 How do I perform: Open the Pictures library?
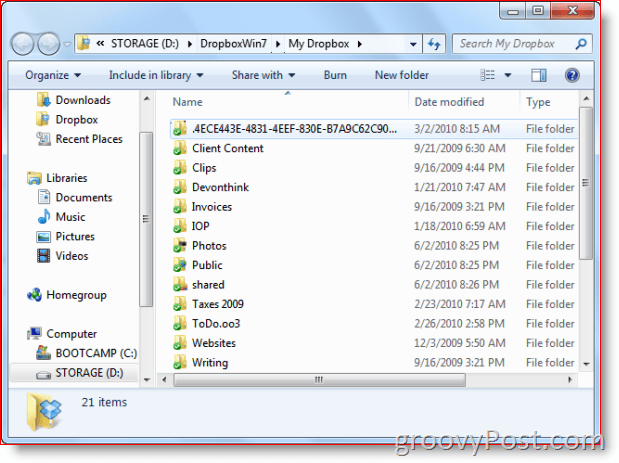pyautogui.click(x=75, y=236)
